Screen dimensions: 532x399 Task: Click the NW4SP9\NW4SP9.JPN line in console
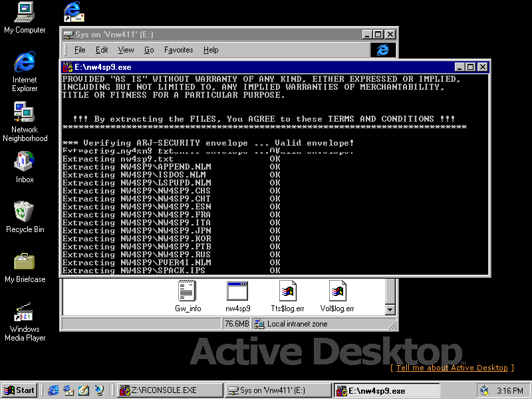point(172,231)
